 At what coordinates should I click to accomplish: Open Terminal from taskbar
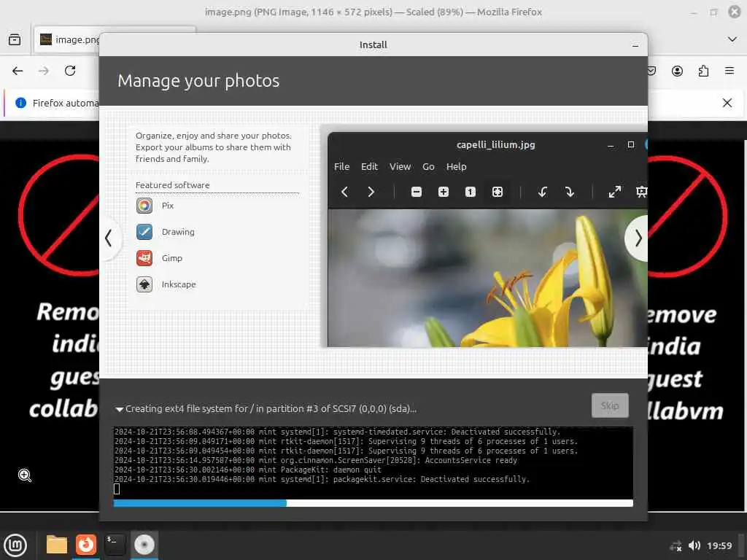point(115,544)
